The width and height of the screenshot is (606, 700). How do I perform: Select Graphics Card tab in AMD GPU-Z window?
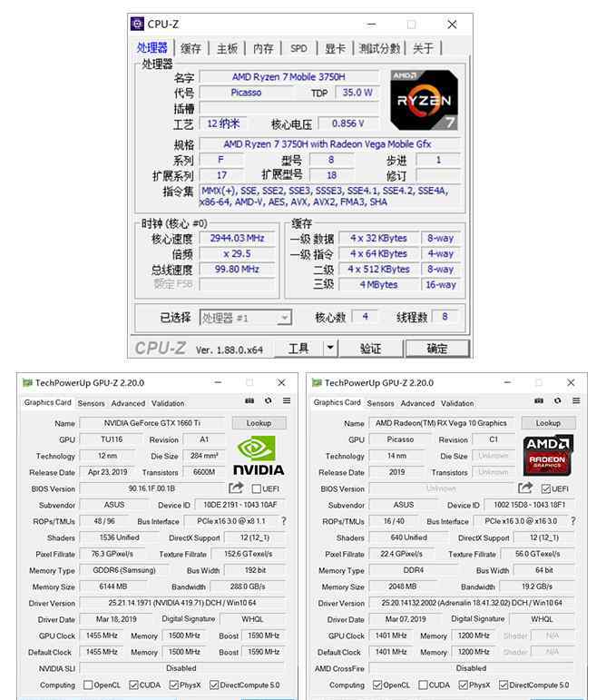337,402
